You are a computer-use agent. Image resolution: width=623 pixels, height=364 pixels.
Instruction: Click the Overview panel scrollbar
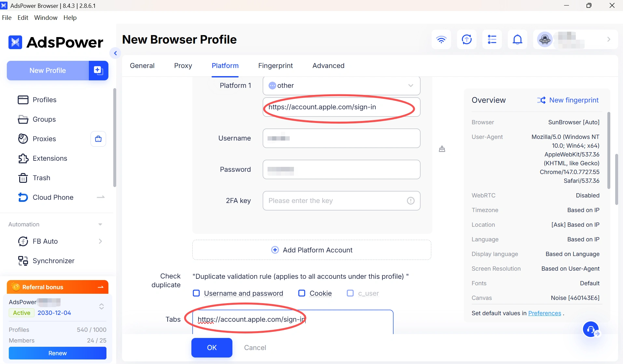[x=609, y=150]
